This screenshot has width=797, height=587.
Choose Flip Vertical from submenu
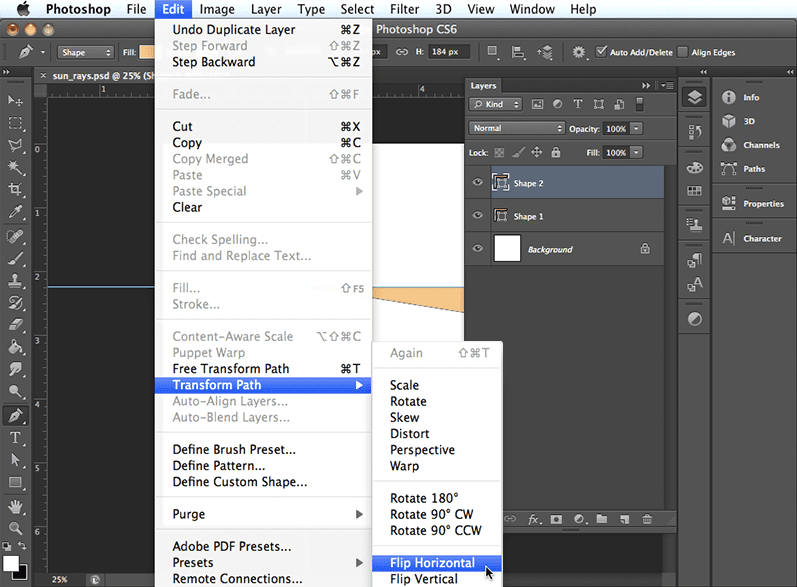[x=437, y=579]
